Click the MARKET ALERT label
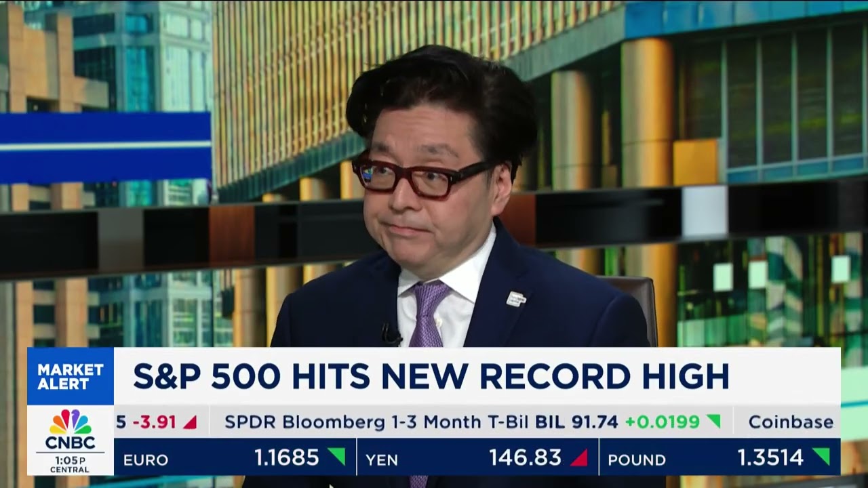Viewport: 868px width, 488px height. 71,377
